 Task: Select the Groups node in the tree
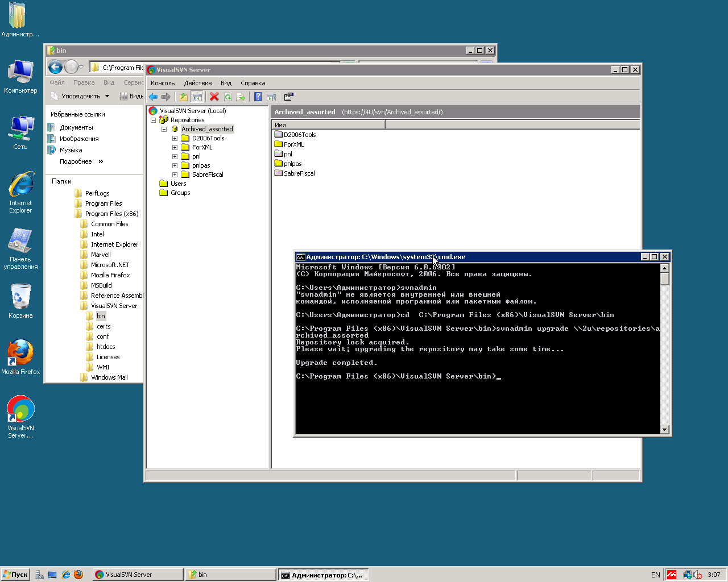pyautogui.click(x=180, y=193)
